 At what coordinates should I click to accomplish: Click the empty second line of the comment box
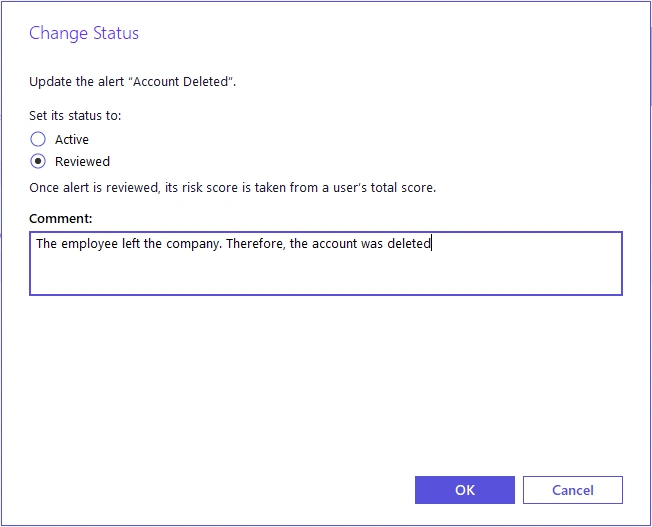[325, 274]
